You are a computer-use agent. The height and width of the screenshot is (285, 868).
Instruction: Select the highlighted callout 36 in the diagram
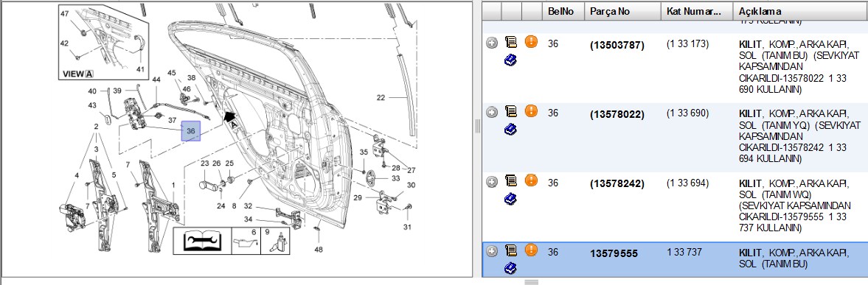192,131
